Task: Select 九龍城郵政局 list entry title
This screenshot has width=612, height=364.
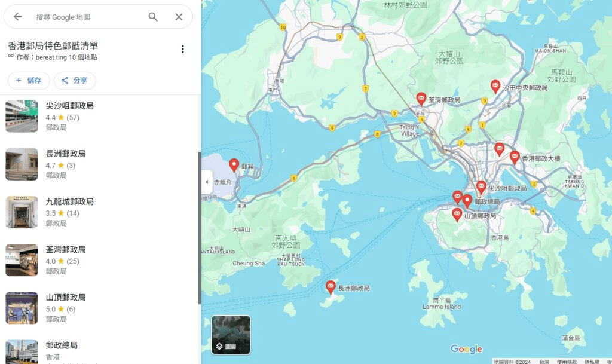Action: pos(69,201)
